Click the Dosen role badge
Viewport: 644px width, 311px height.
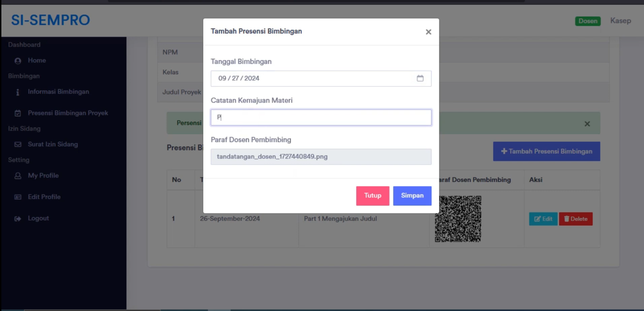588,21
